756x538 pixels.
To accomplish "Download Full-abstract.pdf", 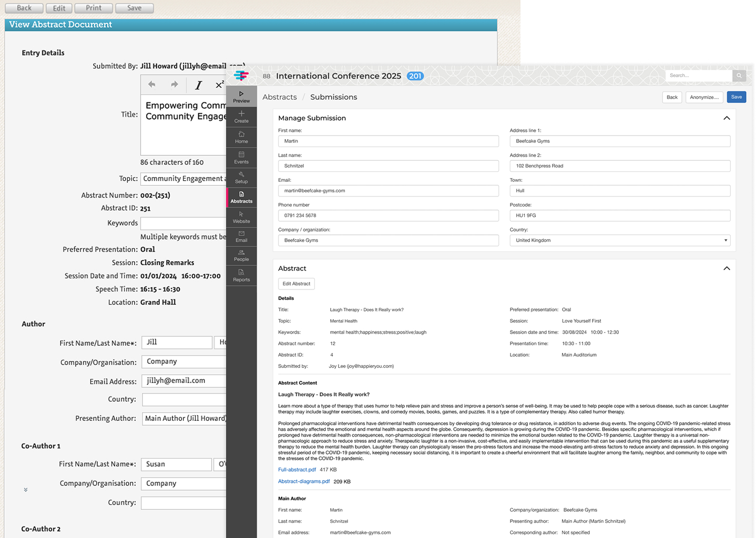I will point(297,469).
